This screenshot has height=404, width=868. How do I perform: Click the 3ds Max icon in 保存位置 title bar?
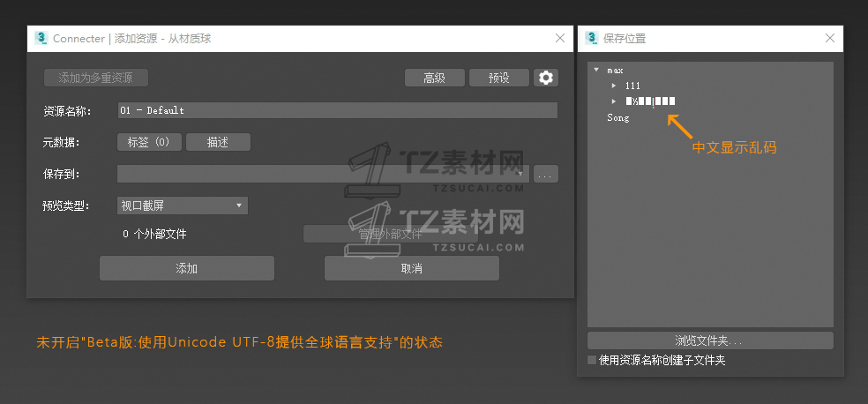pyautogui.click(x=592, y=38)
